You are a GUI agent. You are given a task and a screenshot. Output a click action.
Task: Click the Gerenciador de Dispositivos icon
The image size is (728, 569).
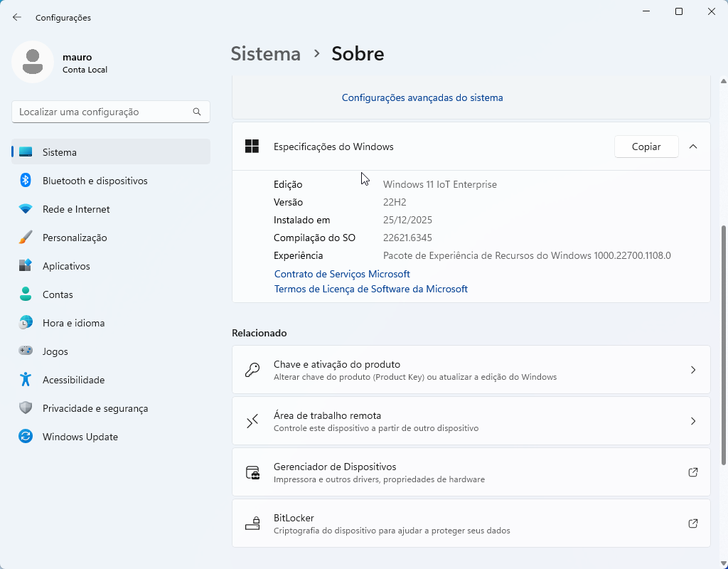coord(252,472)
